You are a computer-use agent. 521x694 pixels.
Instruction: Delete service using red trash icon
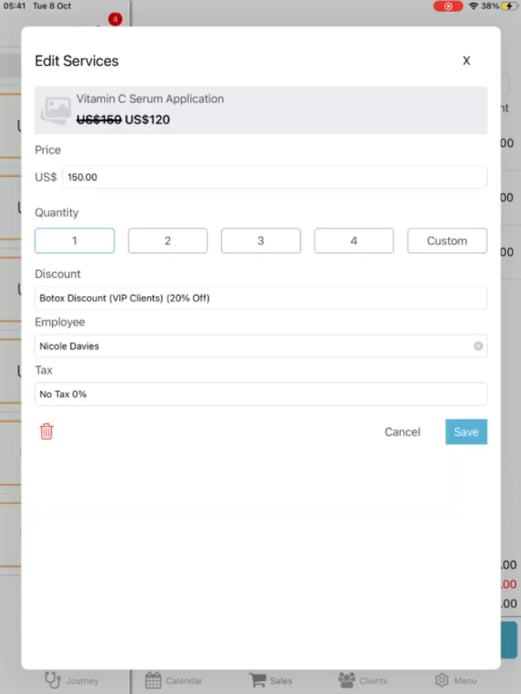click(46, 432)
